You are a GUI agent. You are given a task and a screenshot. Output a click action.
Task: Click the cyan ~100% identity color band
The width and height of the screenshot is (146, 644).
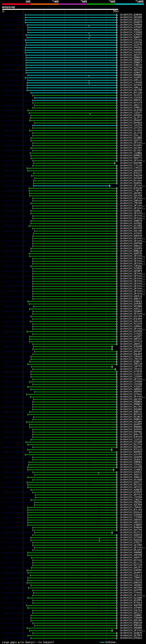click(130, 4)
